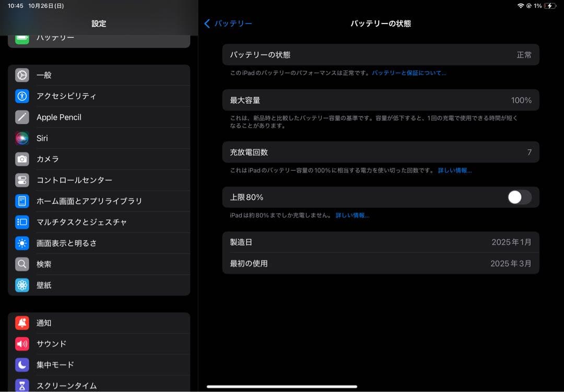Open the 検索 (Search) settings icon
The image size is (564, 392).
point(22,264)
